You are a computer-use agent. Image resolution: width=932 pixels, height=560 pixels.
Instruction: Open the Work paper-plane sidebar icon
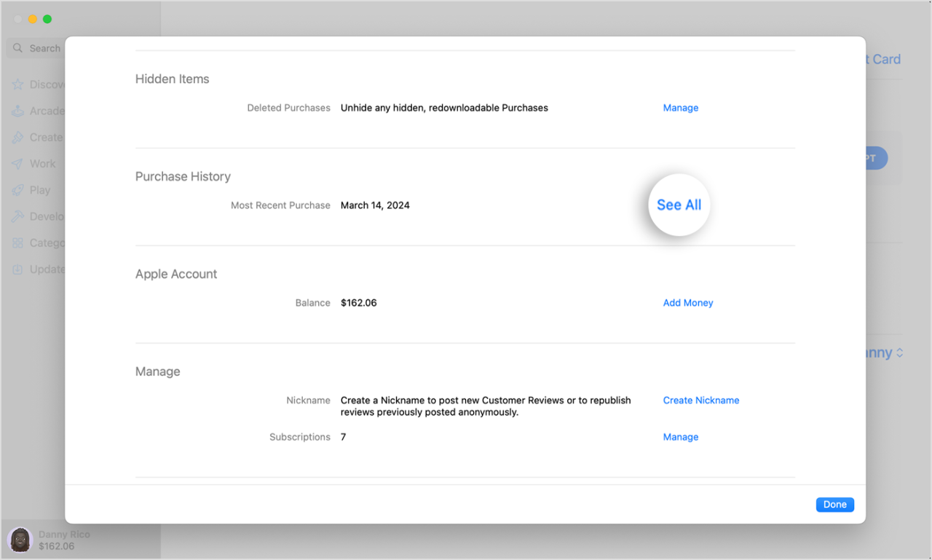(x=17, y=163)
